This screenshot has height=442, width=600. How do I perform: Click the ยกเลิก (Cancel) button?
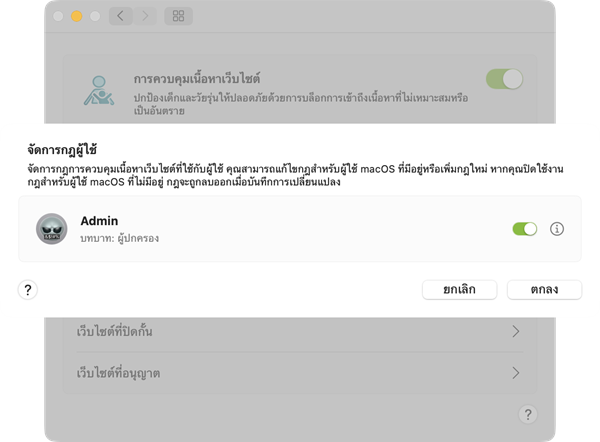[460, 290]
